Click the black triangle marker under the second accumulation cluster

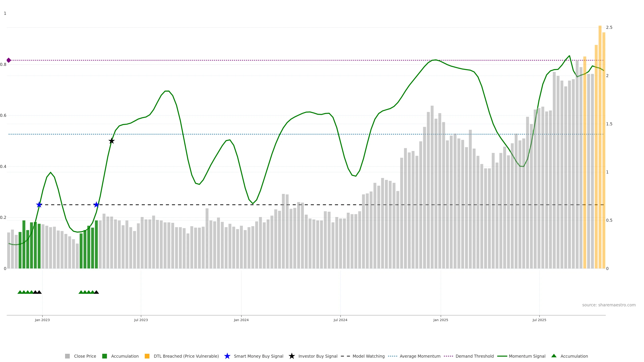pyautogui.click(x=96, y=292)
